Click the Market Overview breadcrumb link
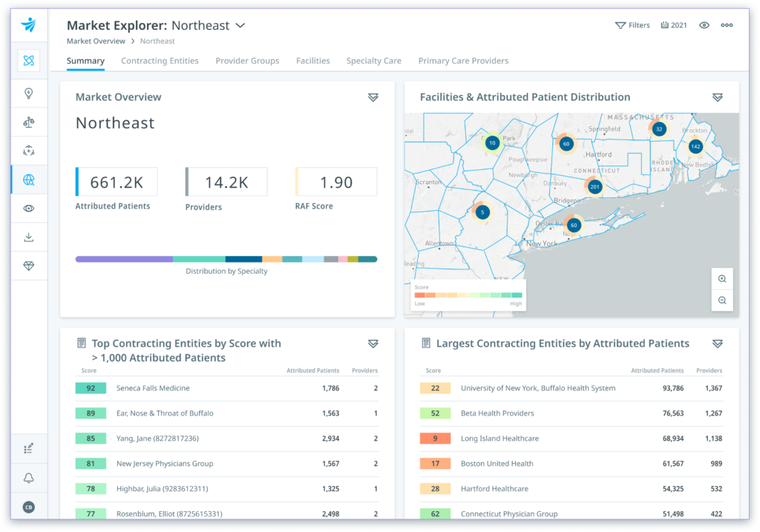 (96, 42)
